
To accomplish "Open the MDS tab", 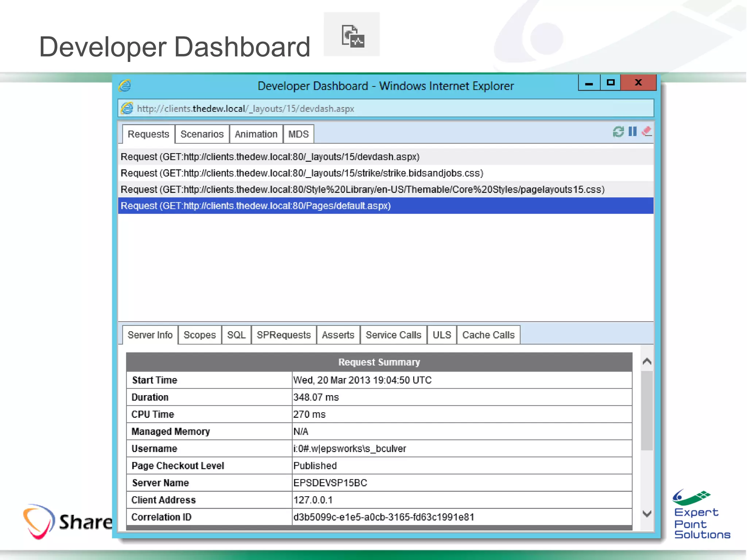I will point(298,134).
